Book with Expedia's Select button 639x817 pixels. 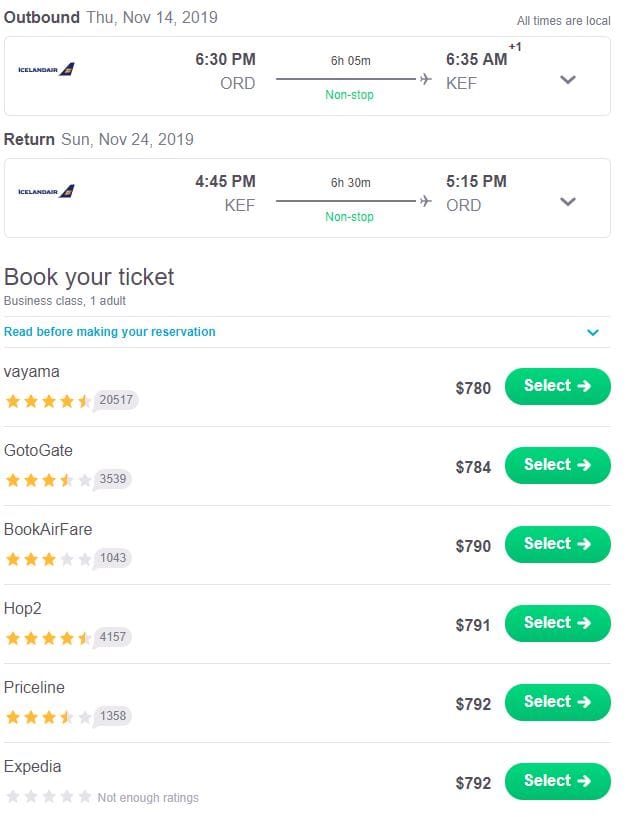(x=557, y=781)
